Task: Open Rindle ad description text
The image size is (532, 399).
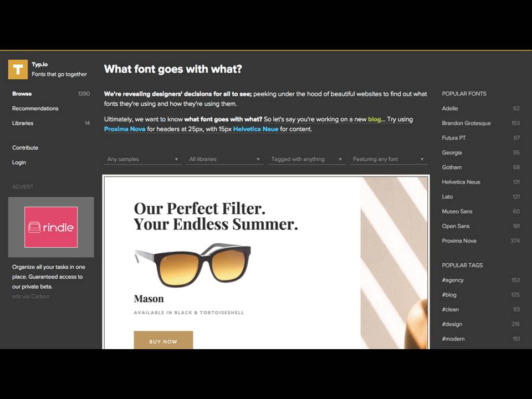Action: [x=49, y=277]
